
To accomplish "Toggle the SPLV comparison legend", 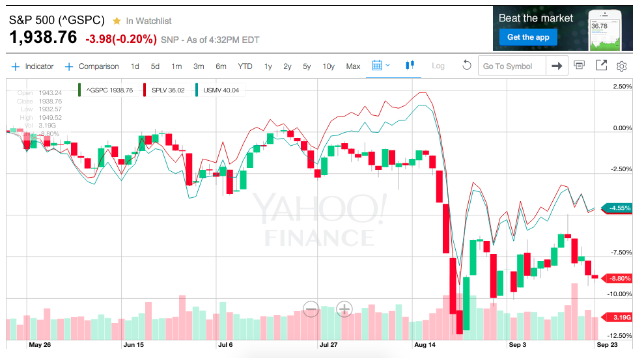I will (x=165, y=90).
